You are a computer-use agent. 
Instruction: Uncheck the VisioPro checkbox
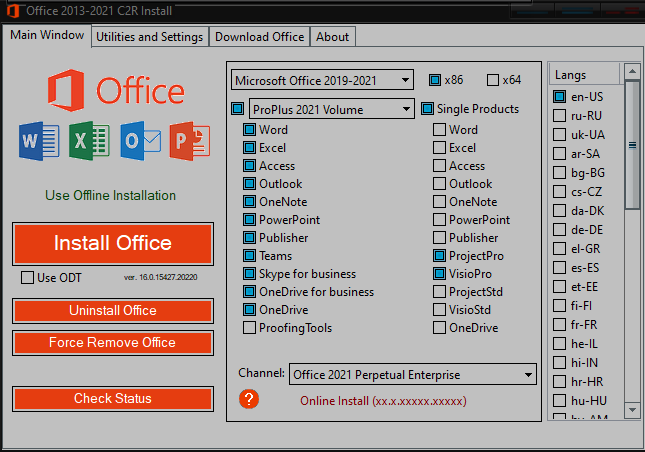tap(439, 274)
